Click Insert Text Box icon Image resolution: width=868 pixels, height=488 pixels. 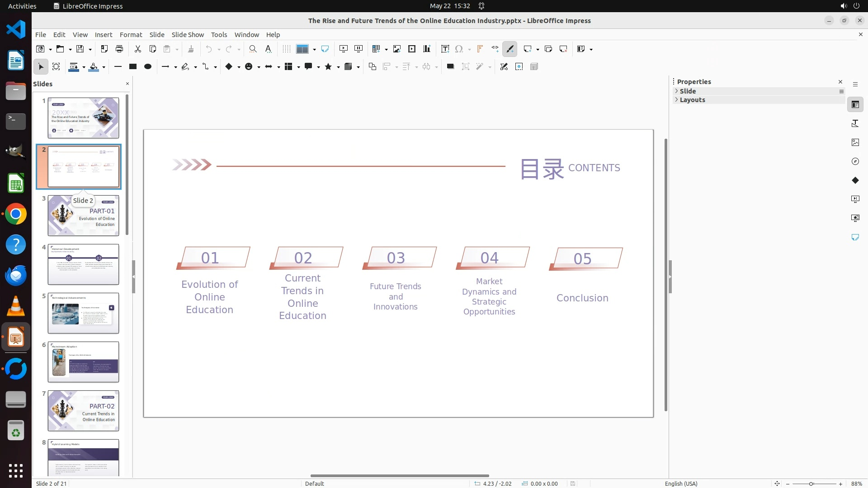click(445, 49)
